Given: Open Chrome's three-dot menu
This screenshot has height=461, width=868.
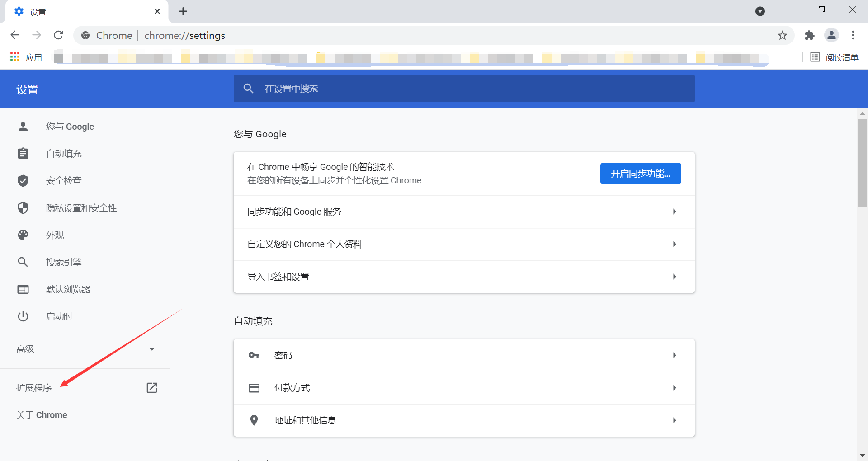Looking at the screenshot, I should point(853,35).
